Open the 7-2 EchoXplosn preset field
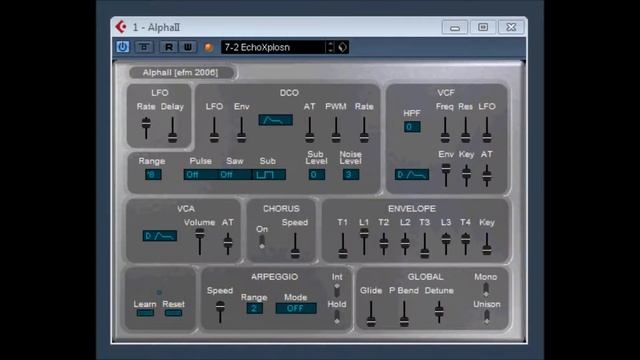 point(273,47)
